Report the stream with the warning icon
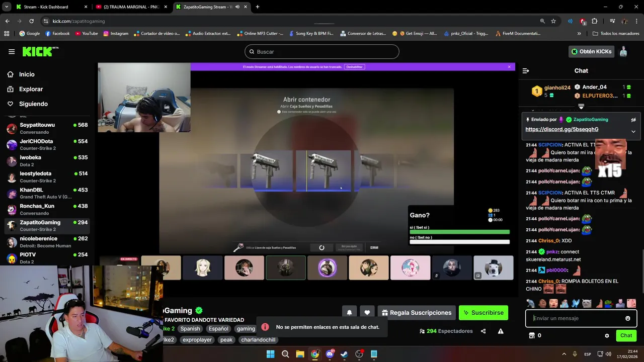Image resolution: width=644 pixels, height=362 pixels. (501, 331)
